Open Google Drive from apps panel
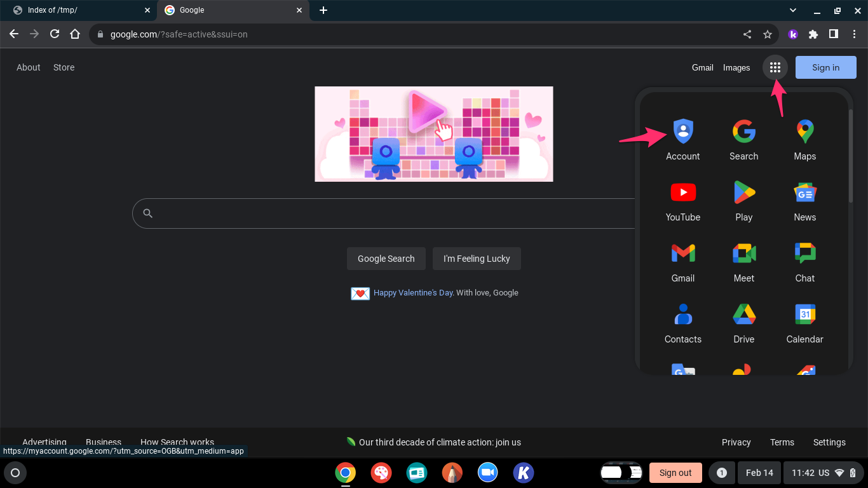Image resolution: width=868 pixels, height=488 pixels. coord(743,322)
